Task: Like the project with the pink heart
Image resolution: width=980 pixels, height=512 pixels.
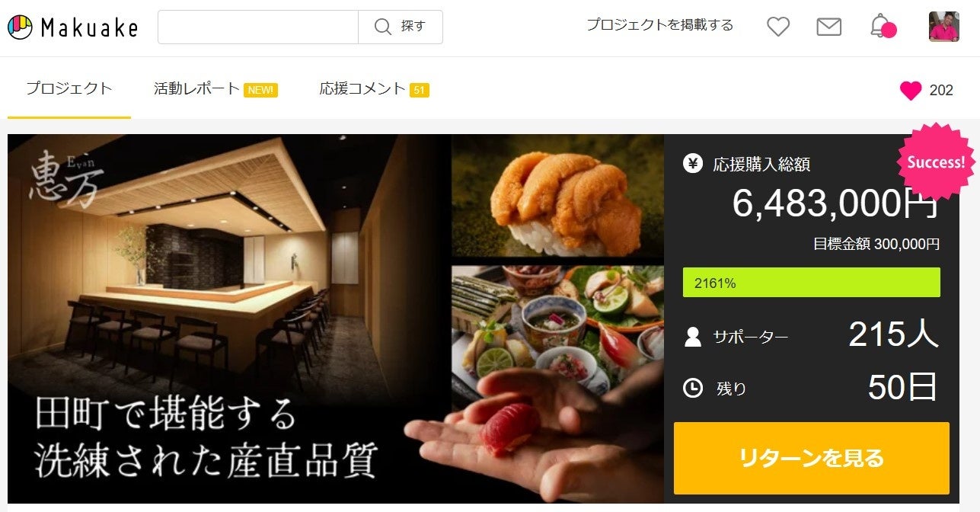Action: (911, 91)
